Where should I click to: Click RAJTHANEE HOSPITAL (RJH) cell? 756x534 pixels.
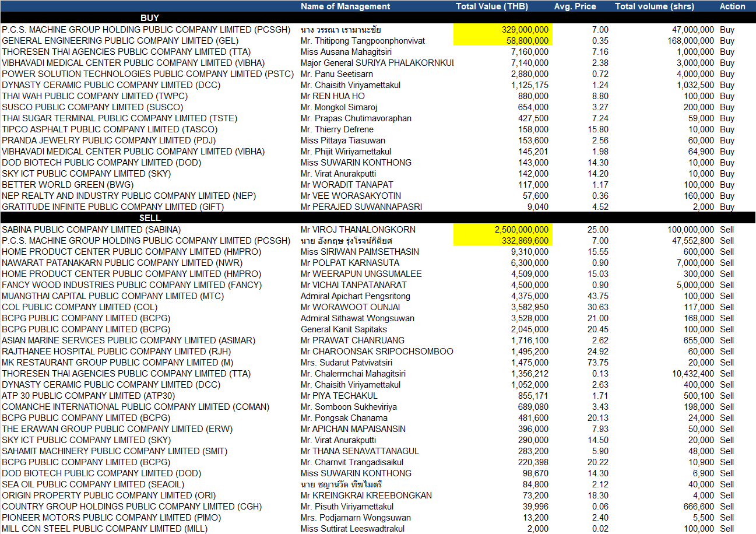pyautogui.click(x=117, y=352)
